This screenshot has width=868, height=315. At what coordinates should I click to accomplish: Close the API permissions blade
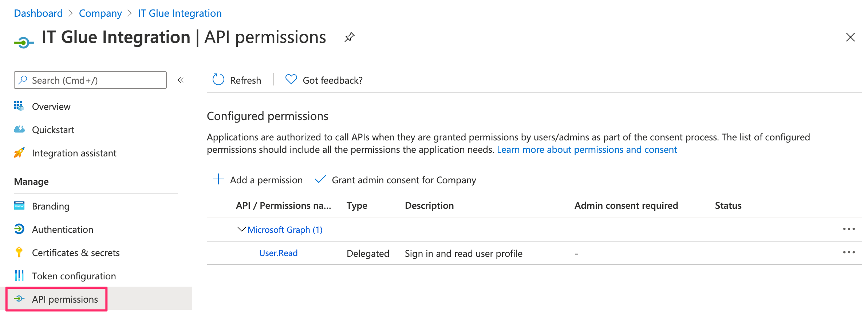click(x=850, y=37)
